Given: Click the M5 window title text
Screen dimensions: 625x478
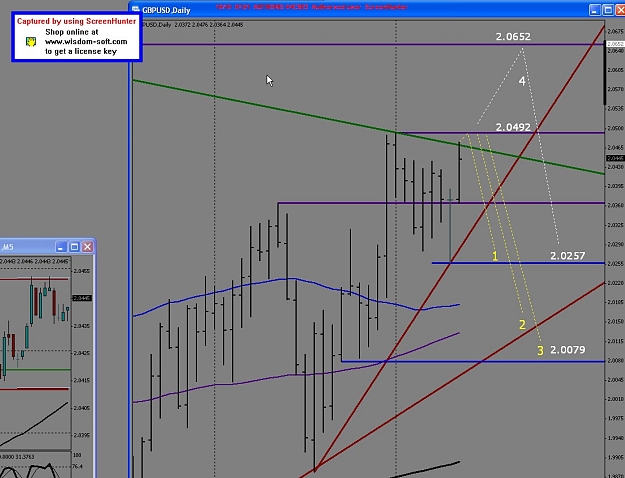Looking at the screenshot, I should pos(7,247).
